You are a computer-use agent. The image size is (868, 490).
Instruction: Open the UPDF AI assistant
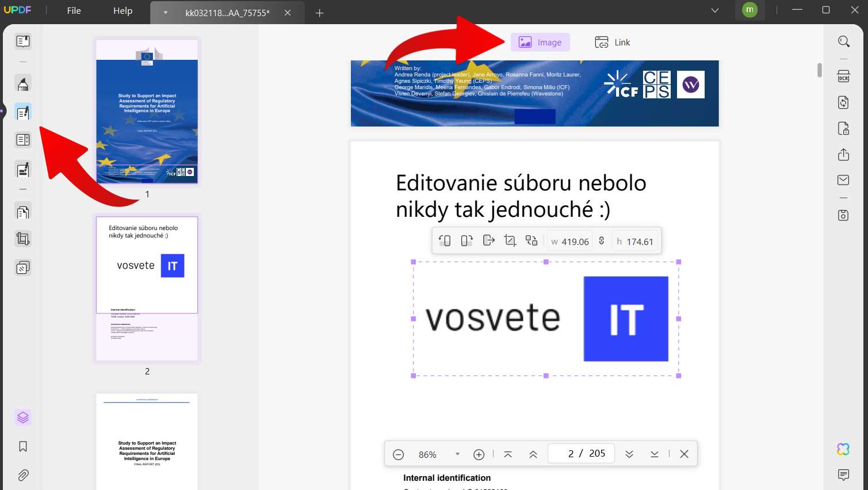[x=844, y=449]
